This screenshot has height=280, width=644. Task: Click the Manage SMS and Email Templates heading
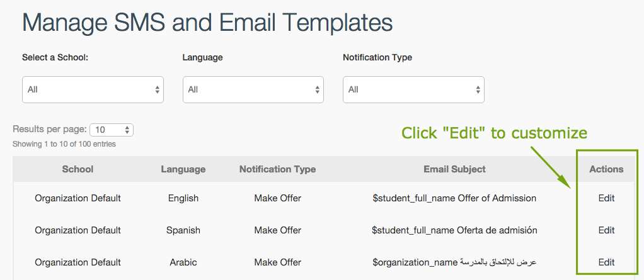point(207,23)
